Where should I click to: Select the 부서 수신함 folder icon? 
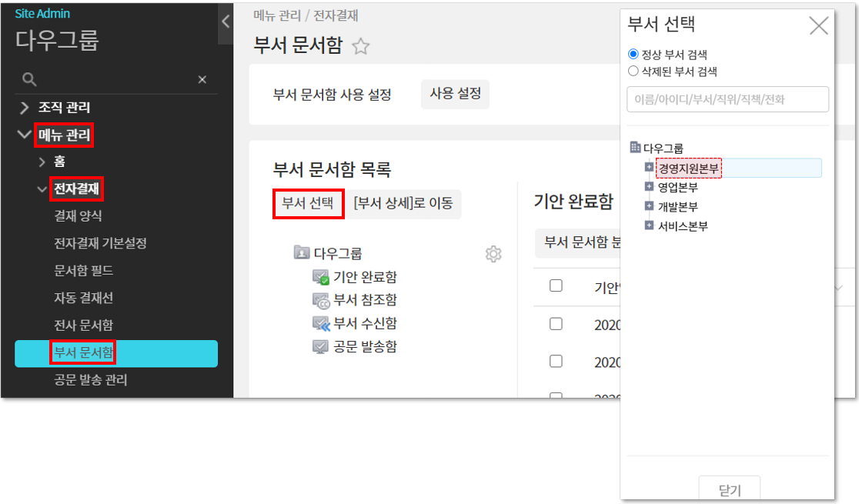coord(320,323)
